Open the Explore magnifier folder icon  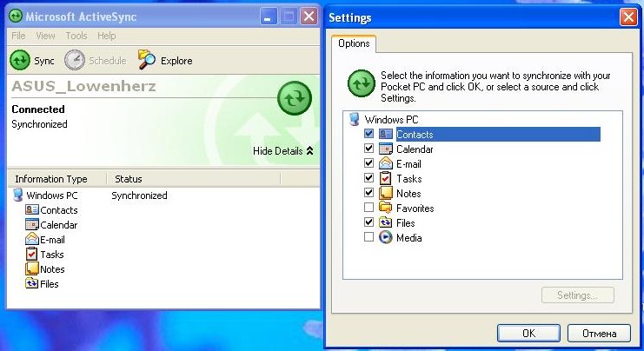(x=147, y=60)
